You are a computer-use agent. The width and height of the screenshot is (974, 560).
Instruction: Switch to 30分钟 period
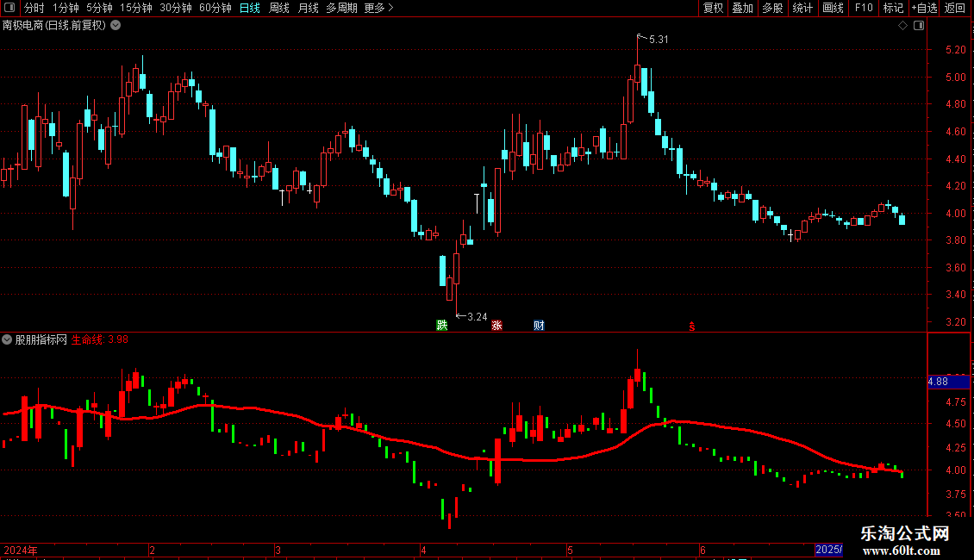click(176, 8)
